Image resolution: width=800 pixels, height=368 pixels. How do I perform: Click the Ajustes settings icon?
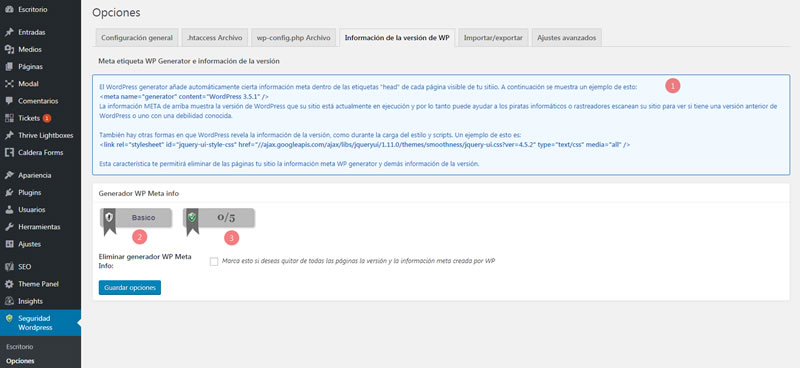point(9,244)
